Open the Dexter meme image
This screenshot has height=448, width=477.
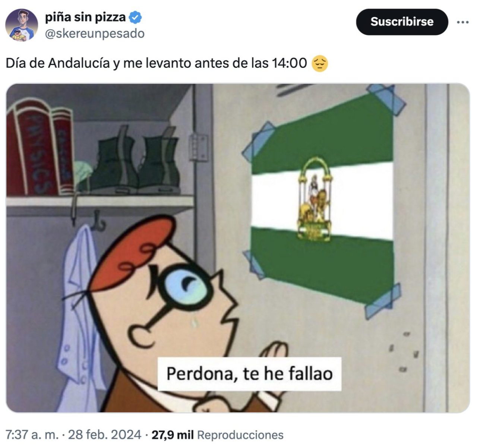[x=238, y=248]
